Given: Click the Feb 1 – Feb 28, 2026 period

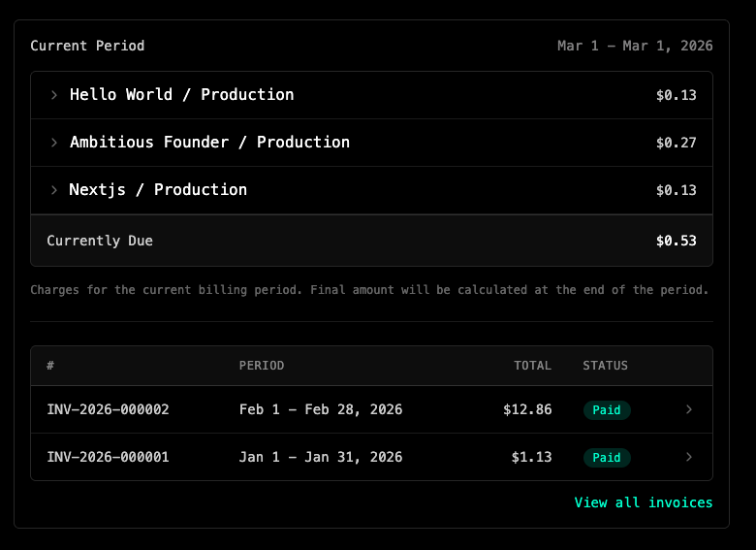Looking at the screenshot, I should 321,409.
